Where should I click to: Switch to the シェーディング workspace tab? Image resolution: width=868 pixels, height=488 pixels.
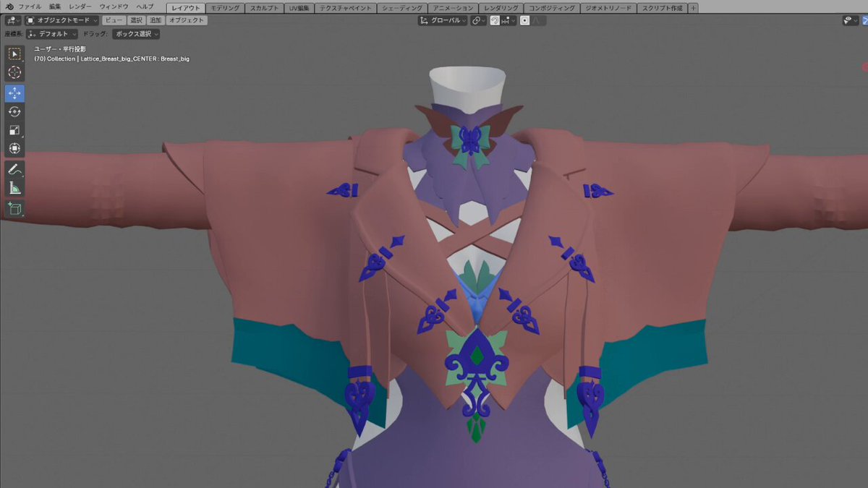click(401, 8)
